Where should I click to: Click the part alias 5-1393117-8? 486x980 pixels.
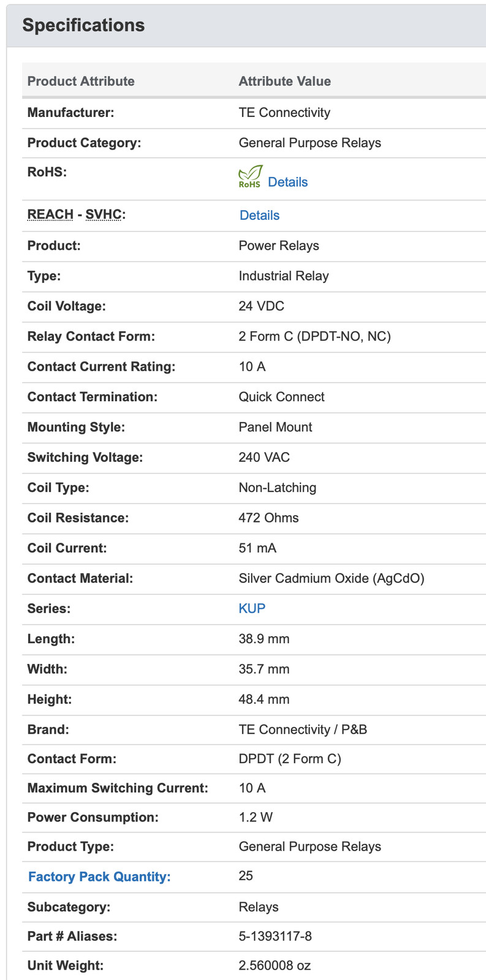[275, 936]
